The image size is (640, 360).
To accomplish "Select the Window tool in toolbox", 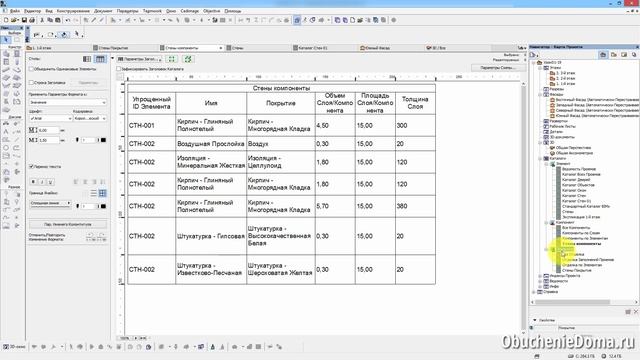I will coord(6,62).
